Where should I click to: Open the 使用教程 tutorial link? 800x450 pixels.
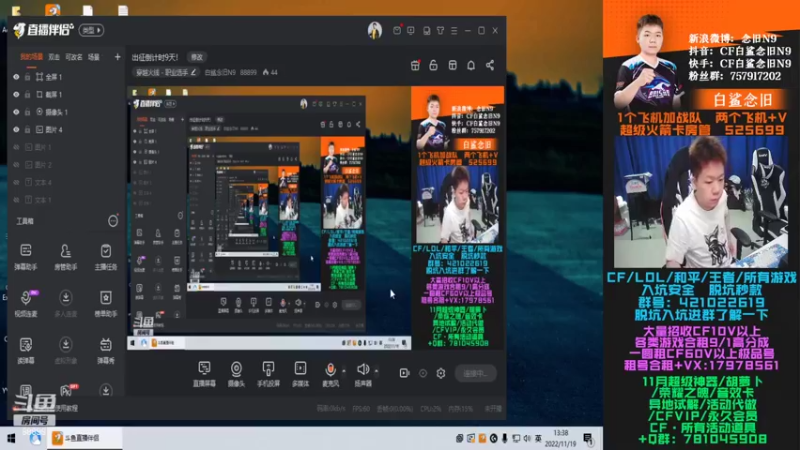66,408
